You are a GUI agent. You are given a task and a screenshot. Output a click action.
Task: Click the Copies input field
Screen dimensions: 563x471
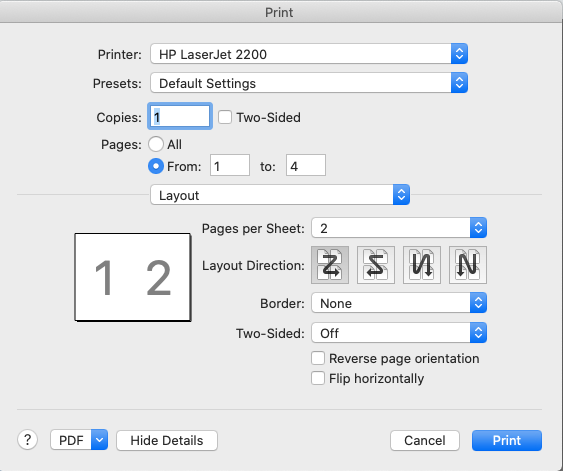click(x=180, y=116)
